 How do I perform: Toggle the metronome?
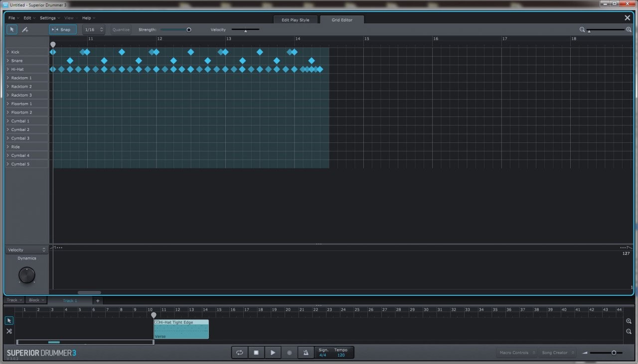click(x=306, y=353)
